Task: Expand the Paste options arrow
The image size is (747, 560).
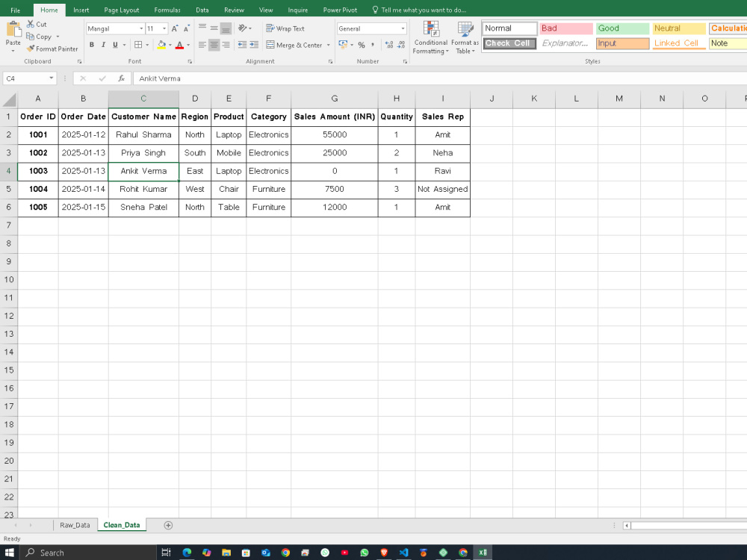Action: tap(13, 51)
